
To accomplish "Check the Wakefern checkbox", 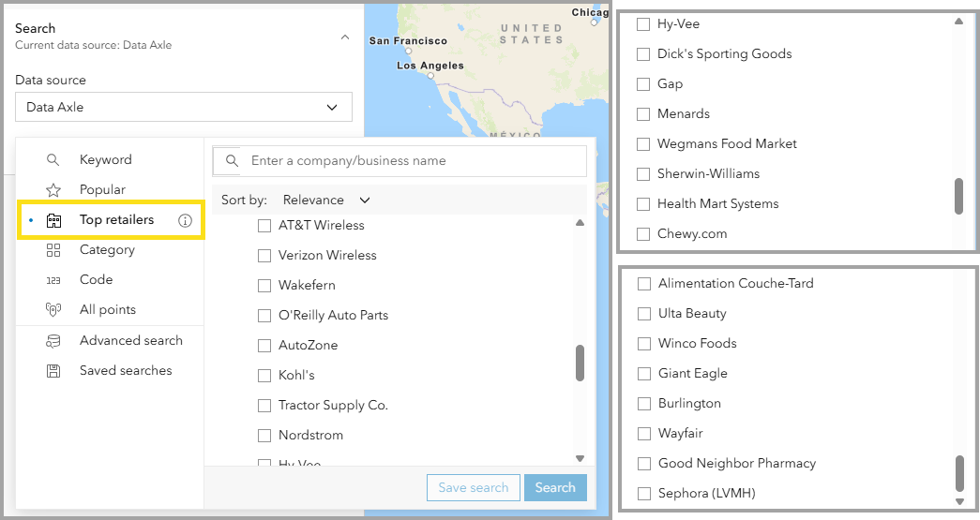I will click(264, 286).
